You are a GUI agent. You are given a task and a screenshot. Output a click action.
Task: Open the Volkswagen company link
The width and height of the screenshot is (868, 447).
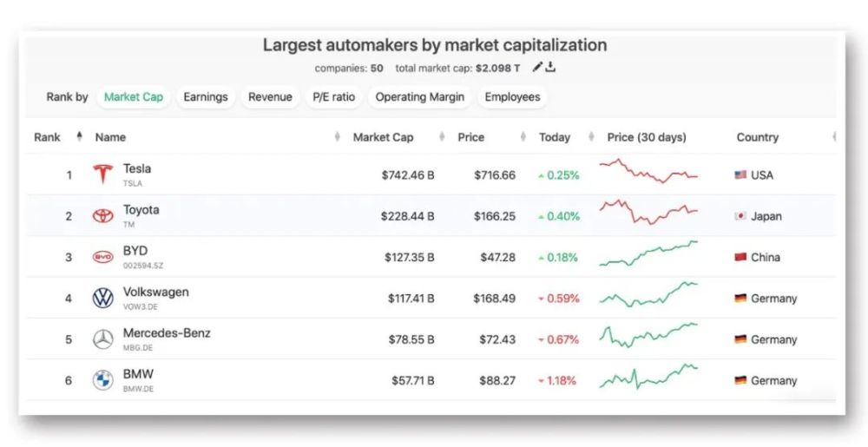click(x=155, y=293)
